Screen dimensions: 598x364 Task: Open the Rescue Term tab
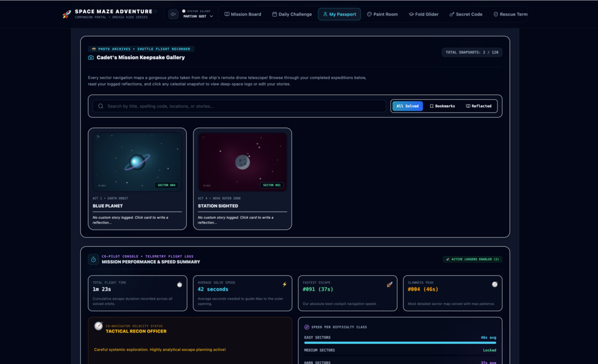(x=511, y=14)
